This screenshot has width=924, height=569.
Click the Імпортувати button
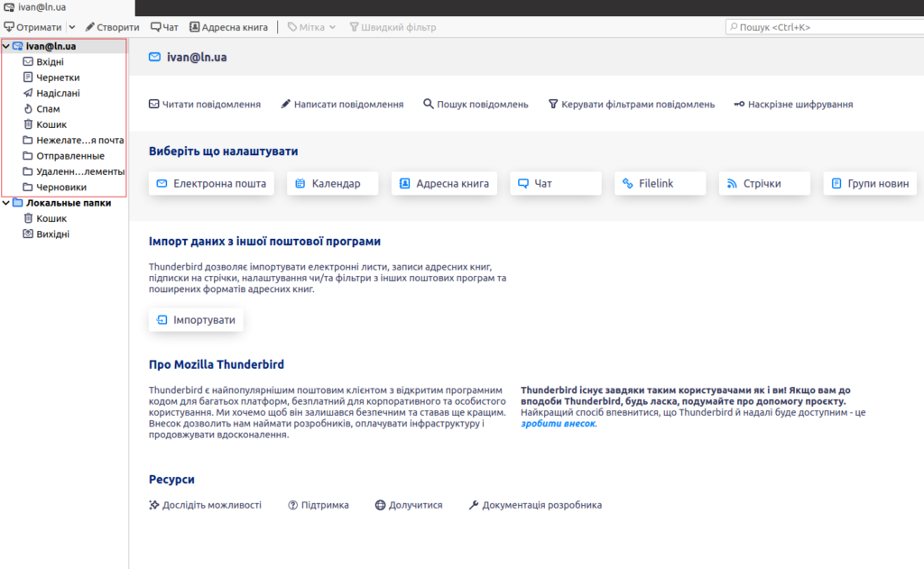pos(196,320)
